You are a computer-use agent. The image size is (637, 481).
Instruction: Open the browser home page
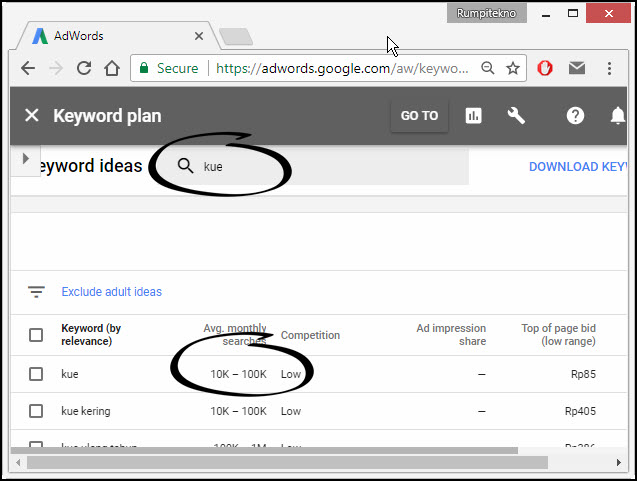(112, 68)
